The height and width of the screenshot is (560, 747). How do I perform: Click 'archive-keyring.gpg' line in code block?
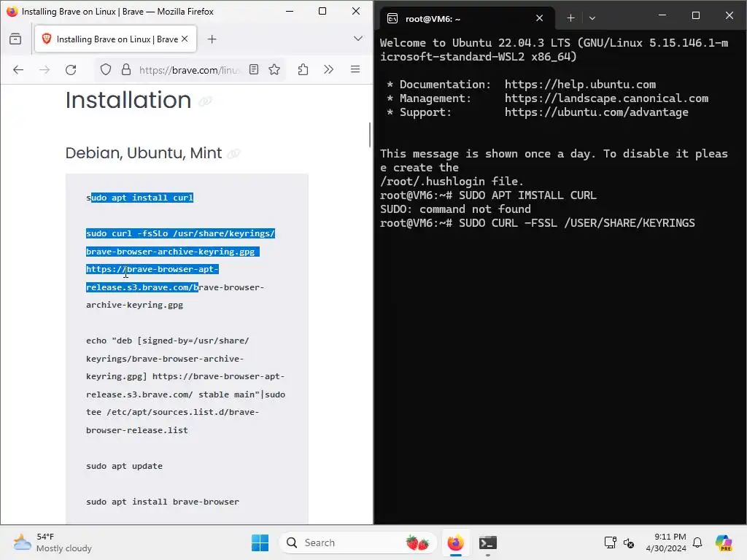(x=135, y=305)
